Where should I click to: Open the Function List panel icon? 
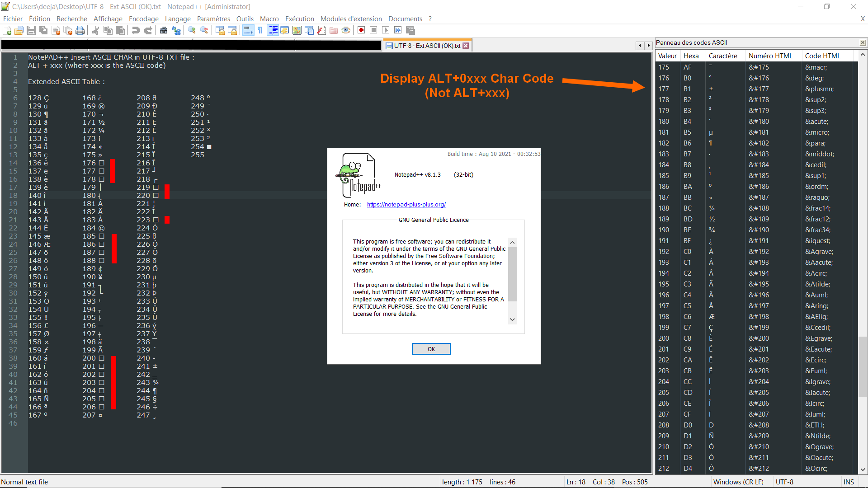point(321,30)
